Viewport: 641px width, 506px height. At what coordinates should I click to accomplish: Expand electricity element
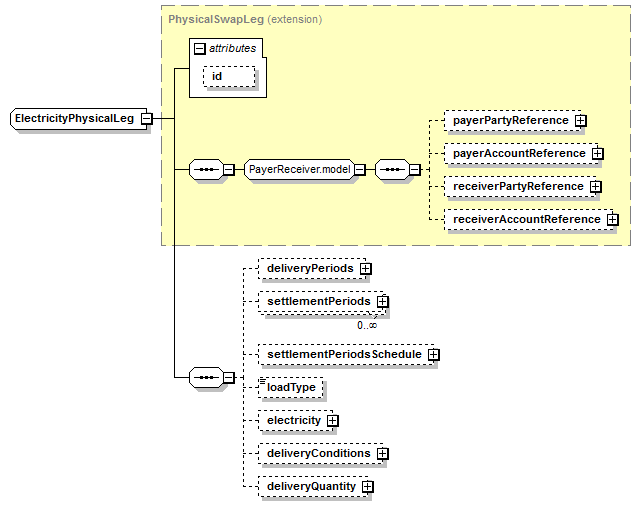pos(333,421)
